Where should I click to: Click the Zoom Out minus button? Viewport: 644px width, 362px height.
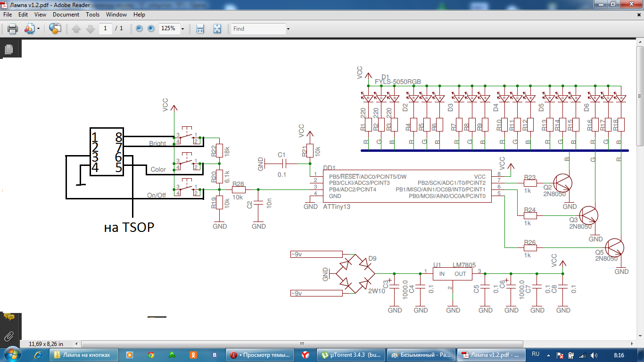click(139, 29)
